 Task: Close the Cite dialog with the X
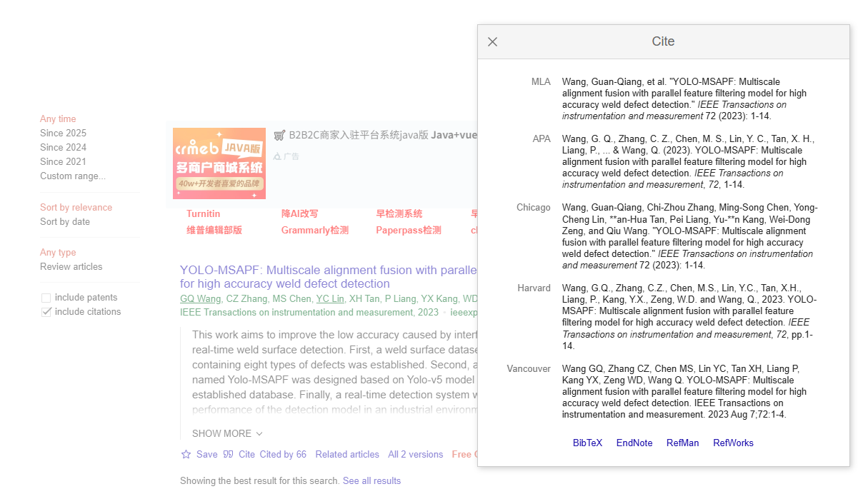click(x=492, y=41)
